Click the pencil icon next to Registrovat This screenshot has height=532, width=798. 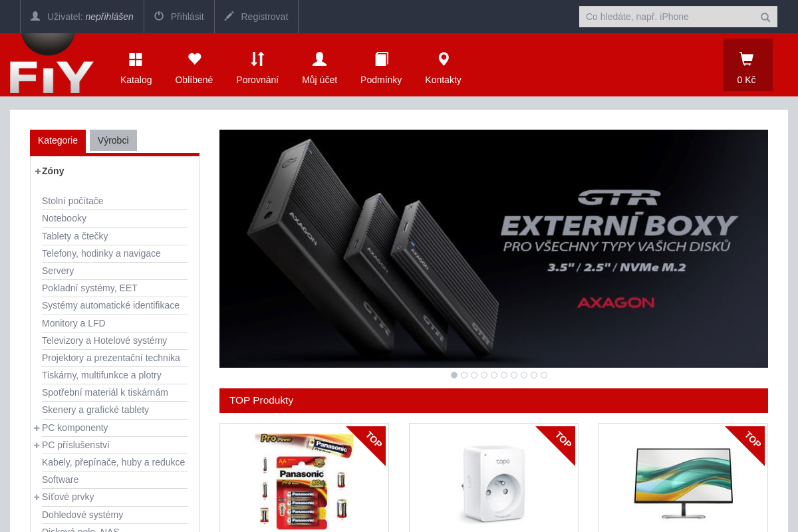coord(229,16)
